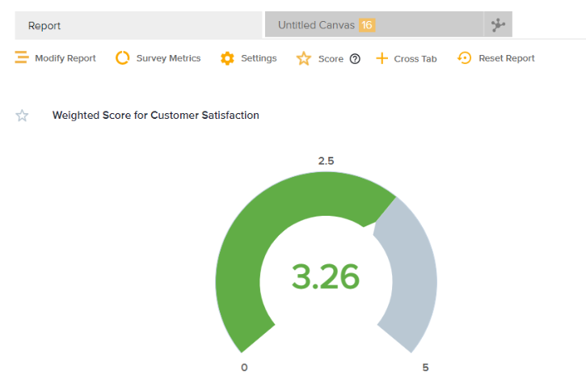
Task: Click the Modify Report hamburger icon
Action: coord(22,58)
